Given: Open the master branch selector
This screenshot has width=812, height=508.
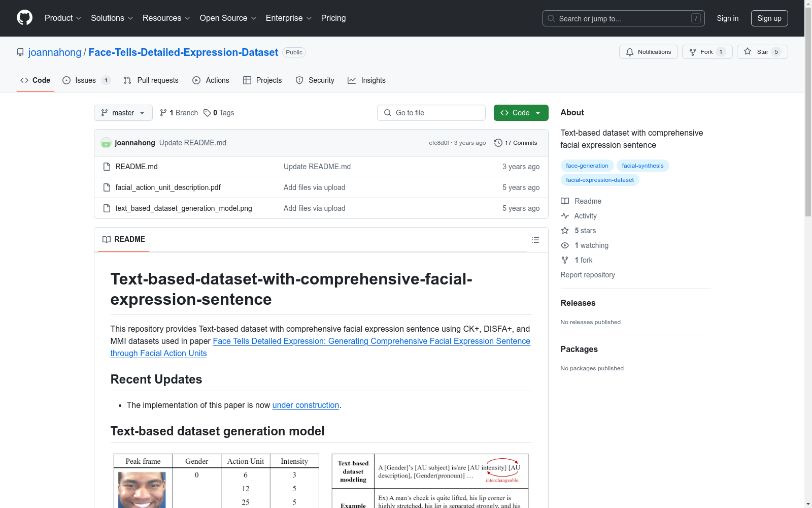Looking at the screenshot, I should click(x=123, y=113).
